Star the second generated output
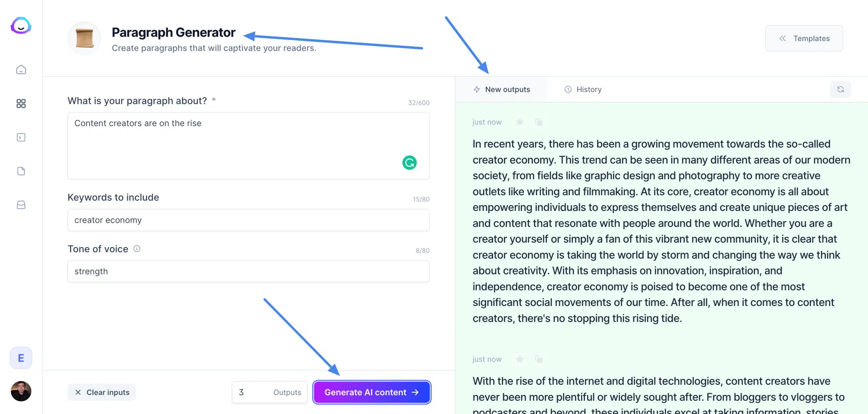Viewport: 868px width, 414px height. pos(519,359)
